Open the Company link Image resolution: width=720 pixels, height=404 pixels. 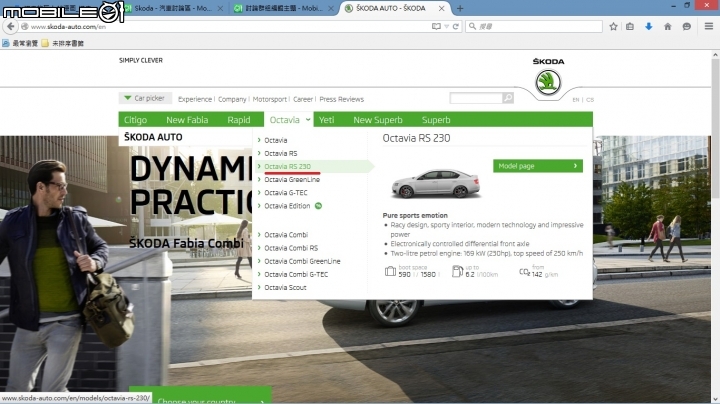tap(232, 99)
